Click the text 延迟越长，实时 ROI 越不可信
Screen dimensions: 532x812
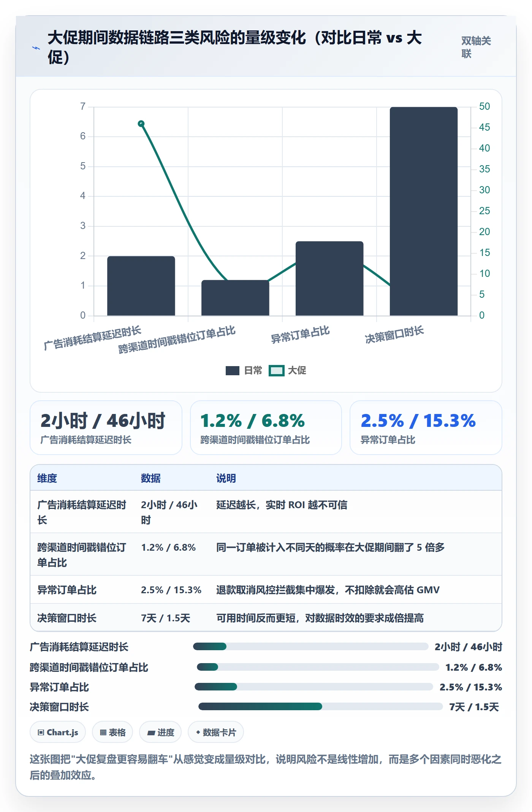coord(282,505)
